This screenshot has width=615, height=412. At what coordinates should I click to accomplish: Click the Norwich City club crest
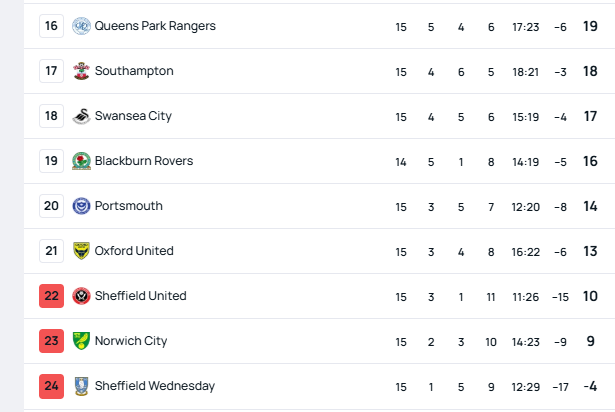coord(81,341)
